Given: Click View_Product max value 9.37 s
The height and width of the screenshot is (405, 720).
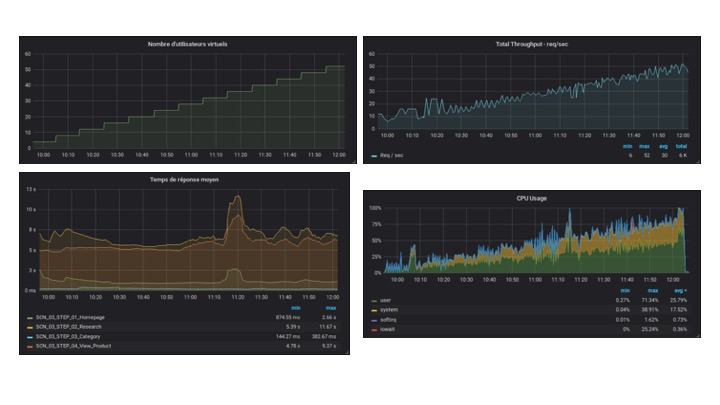Looking at the screenshot, I should click(329, 346).
